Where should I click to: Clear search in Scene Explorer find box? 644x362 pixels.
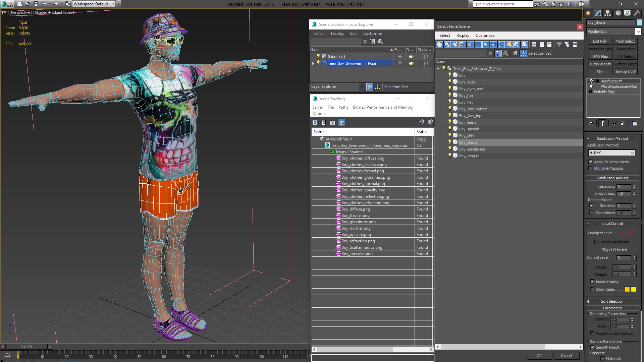(x=365, y=42)
